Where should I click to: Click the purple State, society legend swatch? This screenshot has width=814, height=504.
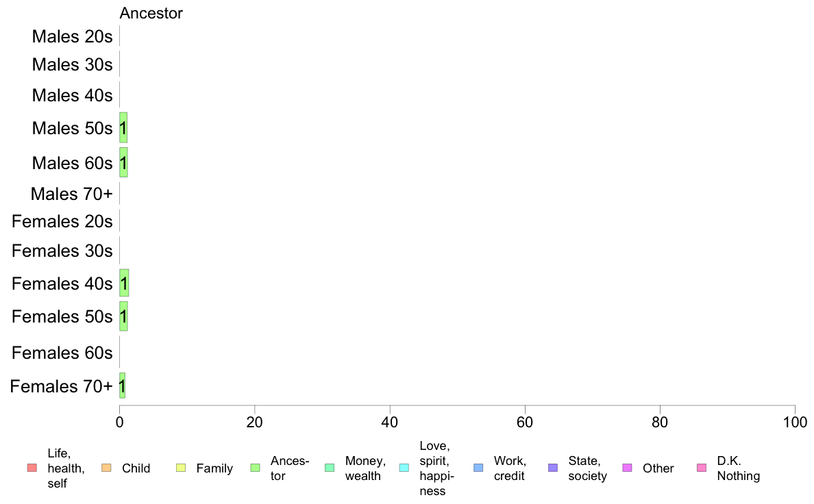click(x=553, y=468)
